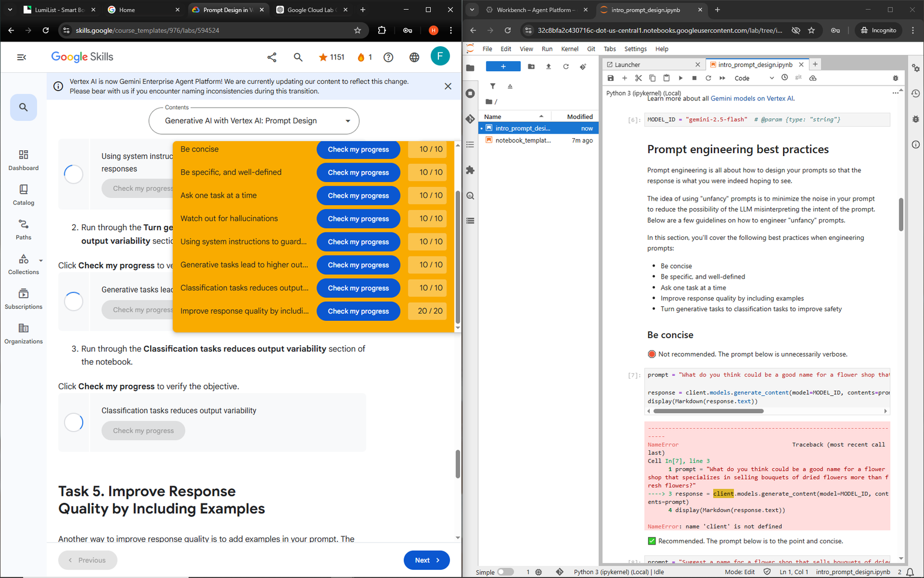Open the cell type Code dropdown
This screenshot has height=578, width=924.
[x=754, y=78]
